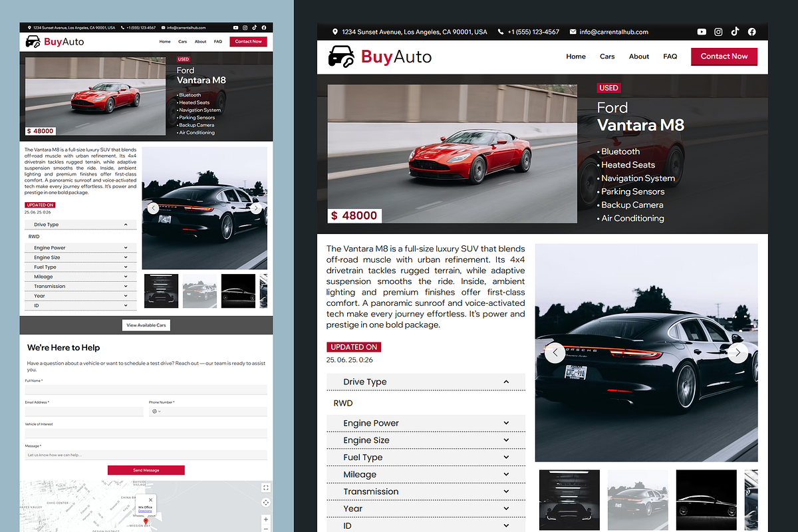Click info@carrentalhub.com email in right preview
Viewport: 798px width, 532px height.
click(x=614, y=32)
